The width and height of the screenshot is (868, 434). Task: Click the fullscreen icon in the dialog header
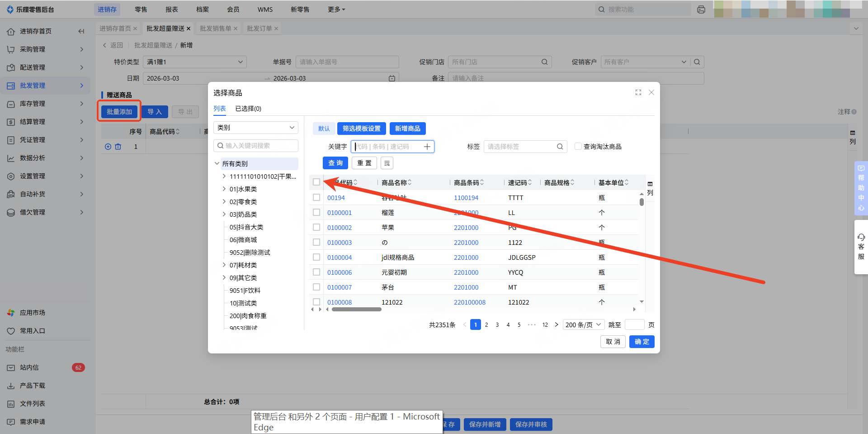pyautogui.click(x=638, y=92)
